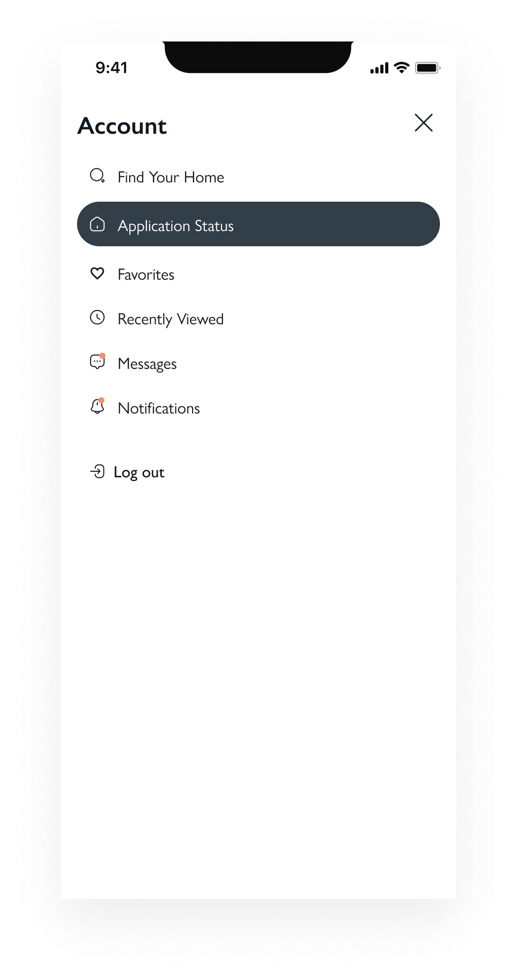Open Messages
The height and width of the screenshot is (980, 517).
[x=147, y=364]
